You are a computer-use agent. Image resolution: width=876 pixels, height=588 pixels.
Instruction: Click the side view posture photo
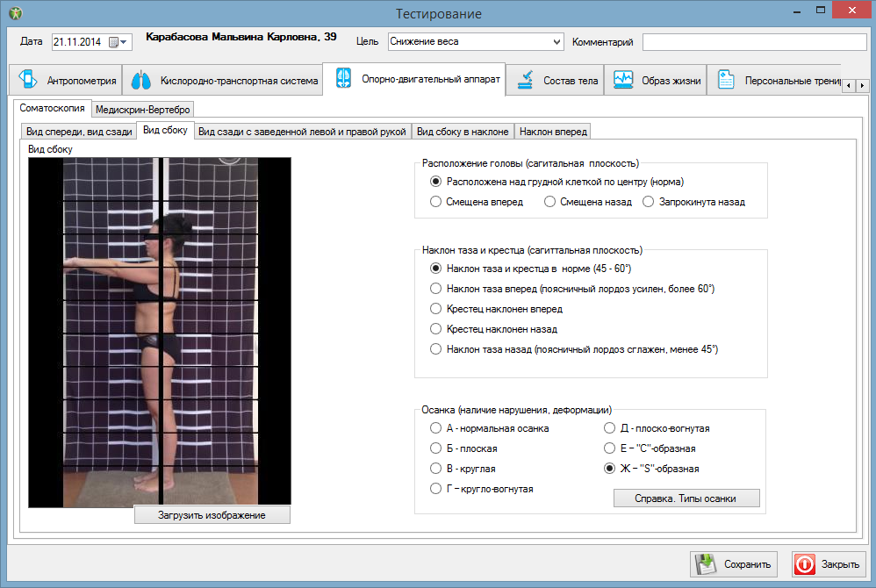coord(160,333)
